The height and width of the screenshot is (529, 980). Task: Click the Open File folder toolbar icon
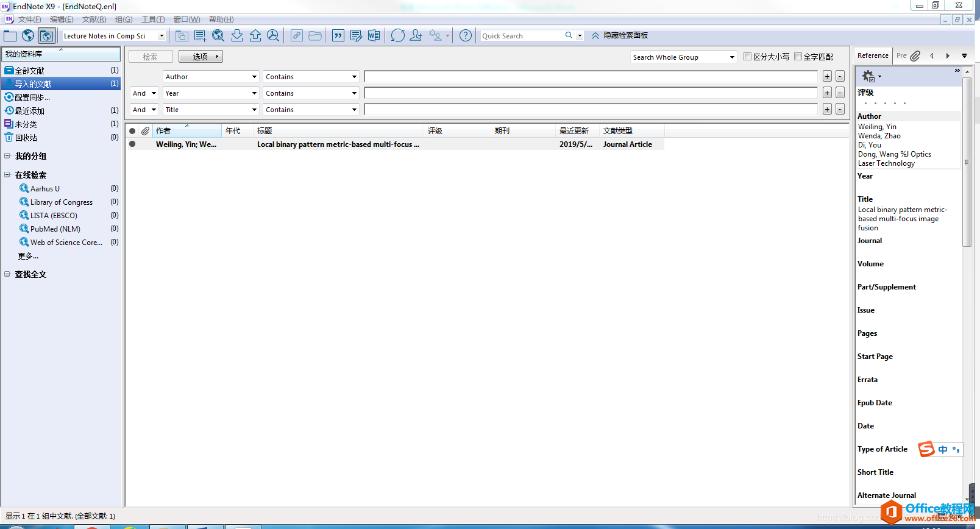point(315,36)
